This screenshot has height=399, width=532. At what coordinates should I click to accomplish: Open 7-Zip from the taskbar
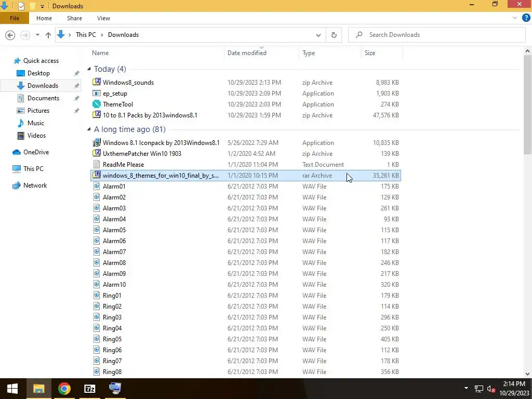pos(89,389)
